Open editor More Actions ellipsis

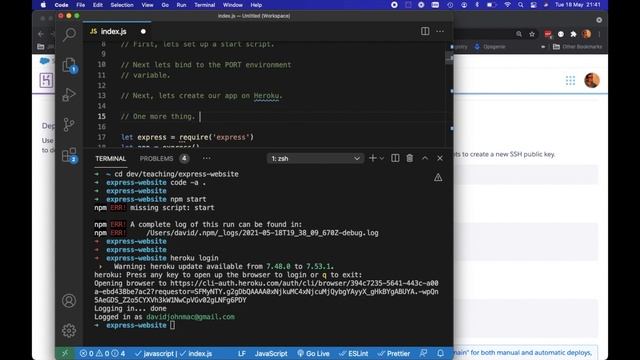(x=440, y=31)
